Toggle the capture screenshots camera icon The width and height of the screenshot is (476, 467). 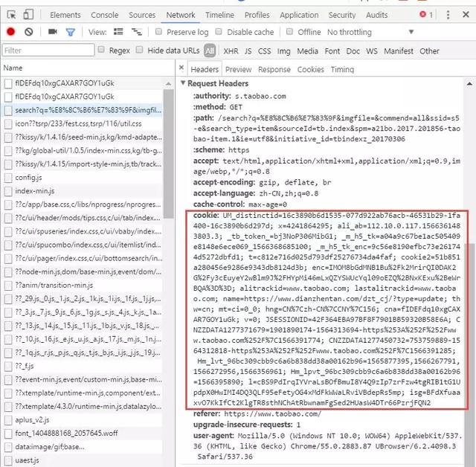click(53, 31)
